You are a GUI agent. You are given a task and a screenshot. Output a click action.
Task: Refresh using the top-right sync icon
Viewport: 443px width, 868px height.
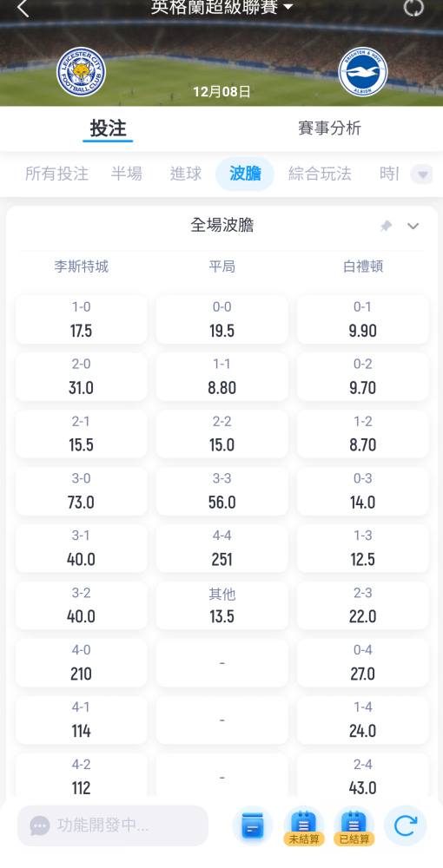click(x=413, y=7)
